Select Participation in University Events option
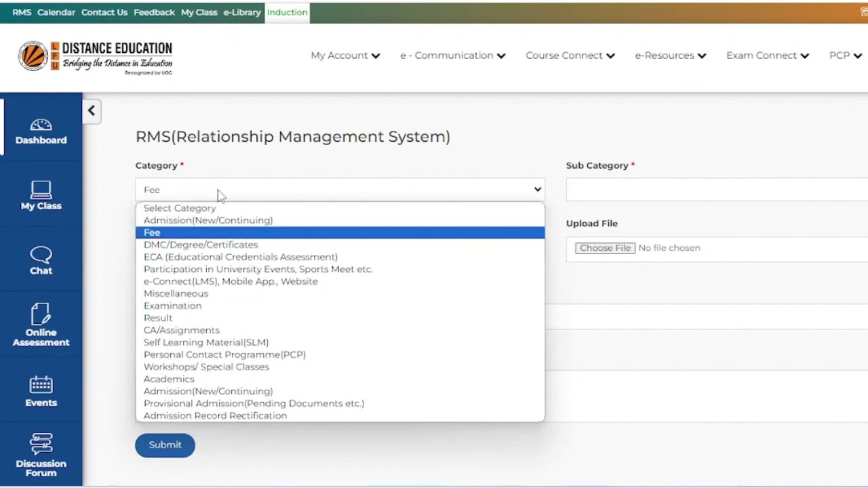The height and width of the screenshot is (488, 868). pos(340,269)
